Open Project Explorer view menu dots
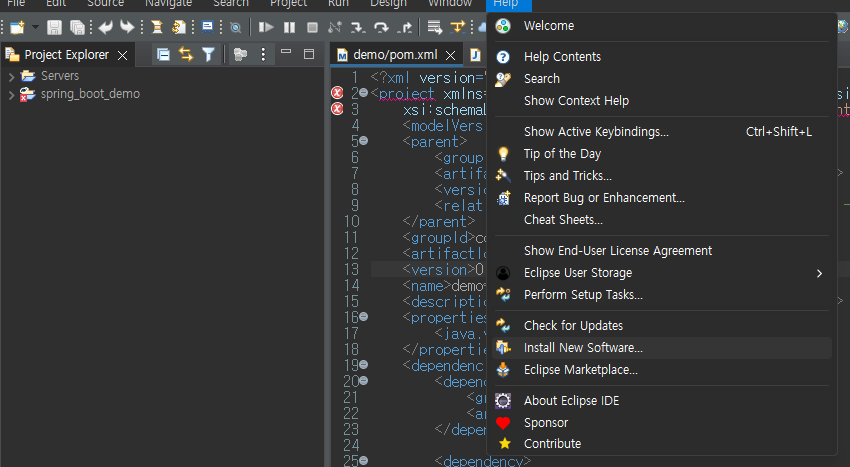 pyautogui.click(x=263, y=54)
